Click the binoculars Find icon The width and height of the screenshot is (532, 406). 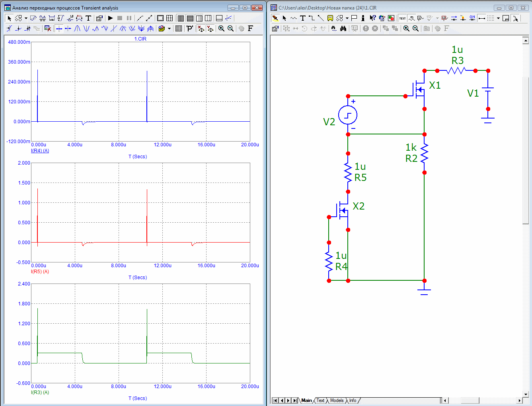343,28
